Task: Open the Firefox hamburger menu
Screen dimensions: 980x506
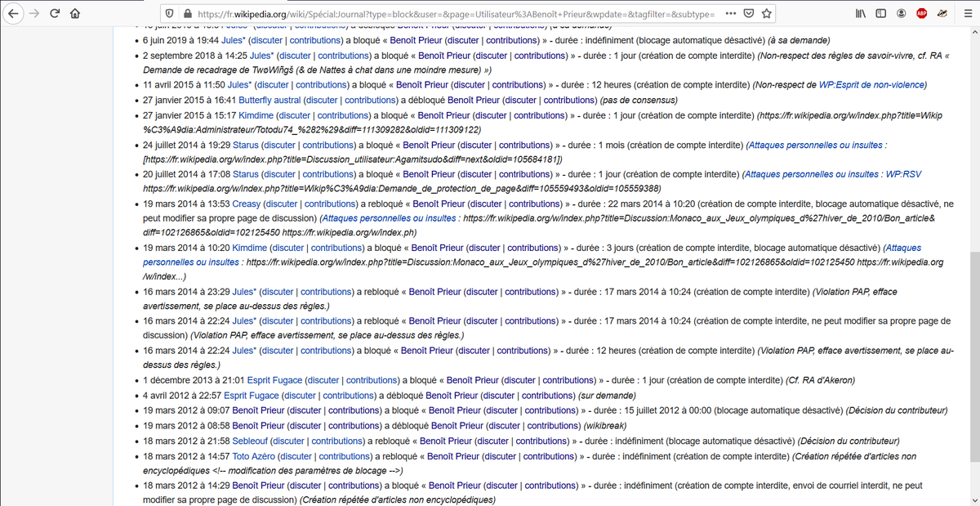Action: coord(966,14)
